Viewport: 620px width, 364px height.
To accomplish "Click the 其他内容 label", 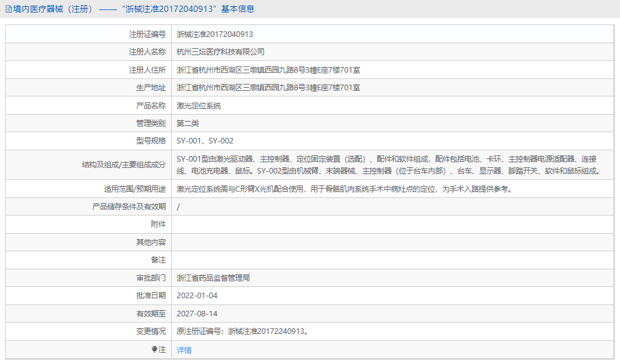I will pos(151,242).
